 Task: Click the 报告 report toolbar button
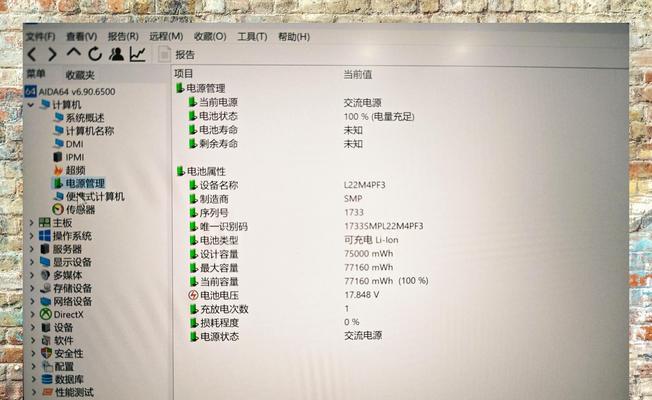coord(177,54)
